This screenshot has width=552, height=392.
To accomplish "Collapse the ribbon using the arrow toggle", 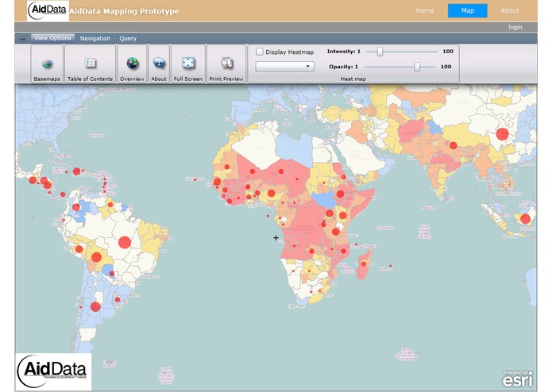I will pos(22,38).
